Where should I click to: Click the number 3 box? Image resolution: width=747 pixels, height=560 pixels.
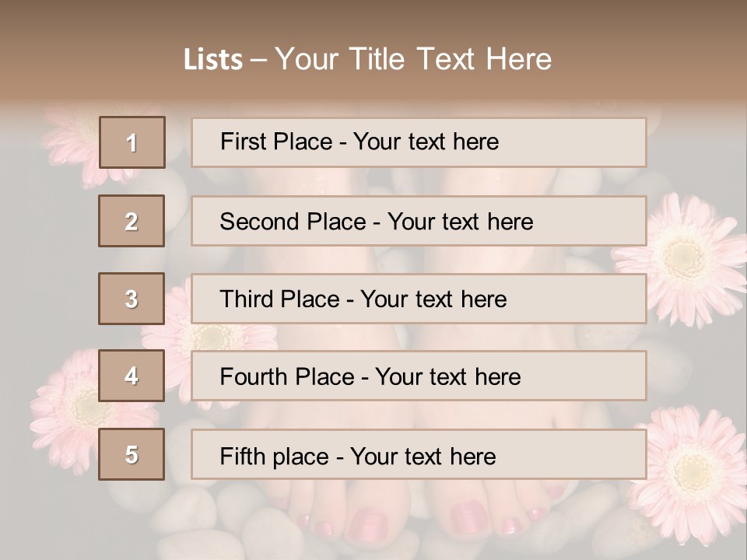132,299
